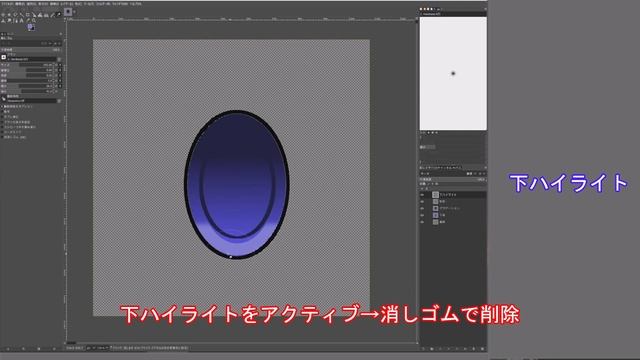Open the 表示 (View) menu
This screenshot has width=640, height=360.
click(x=43, y=4)
